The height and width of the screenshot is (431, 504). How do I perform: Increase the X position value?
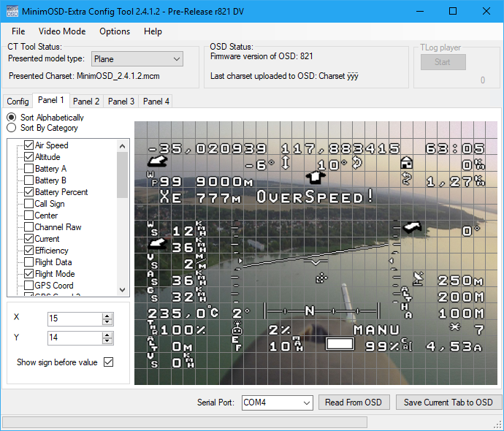click(x=107, y=316)
